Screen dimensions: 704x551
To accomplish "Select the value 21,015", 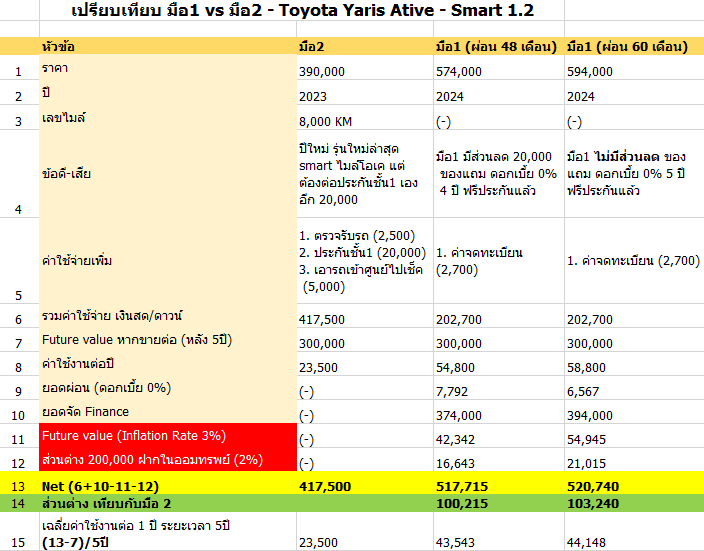I will click(x=634, y=459).
